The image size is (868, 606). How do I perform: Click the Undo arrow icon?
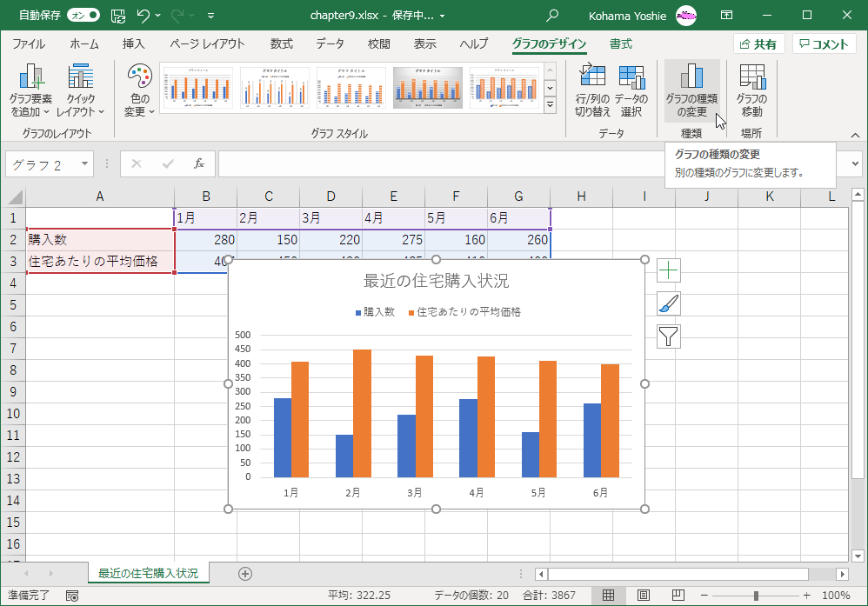[x=143, y=16]
